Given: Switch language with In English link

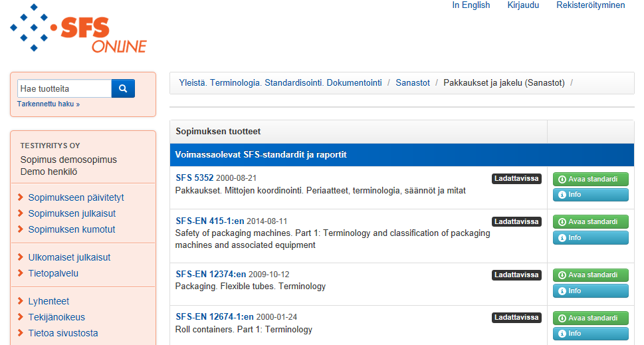Looking at the screenshot, I should coord(471,5).
